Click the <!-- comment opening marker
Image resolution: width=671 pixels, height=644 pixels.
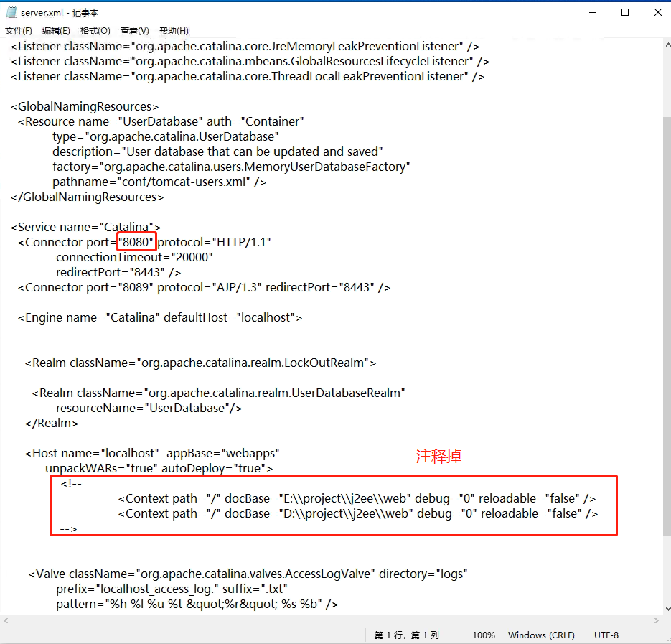[x=71, y=484]
